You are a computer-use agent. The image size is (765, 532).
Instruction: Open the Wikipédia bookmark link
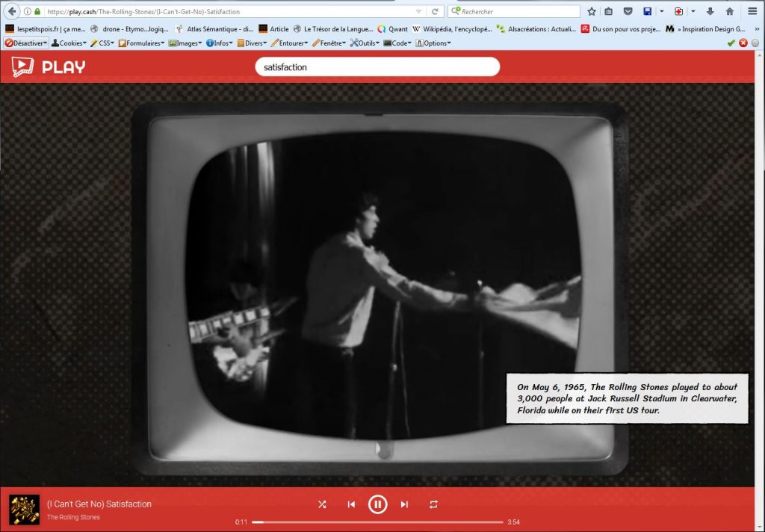452,29
